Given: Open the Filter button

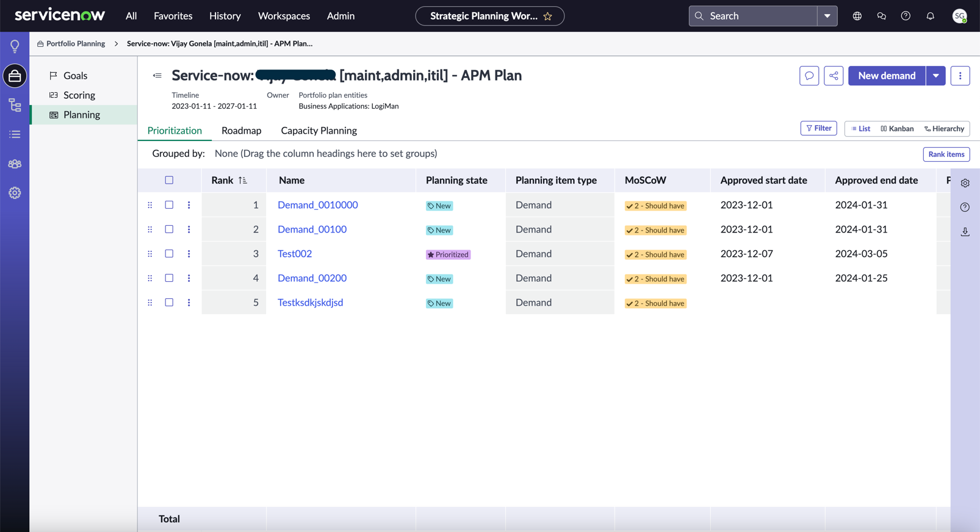Looking at the screenshot, I should pos(818,128).
